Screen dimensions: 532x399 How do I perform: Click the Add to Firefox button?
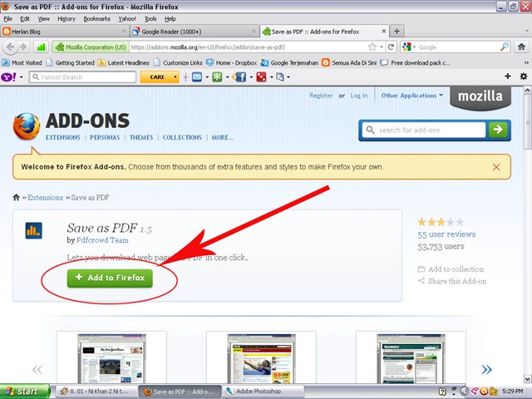coord(110,278)
